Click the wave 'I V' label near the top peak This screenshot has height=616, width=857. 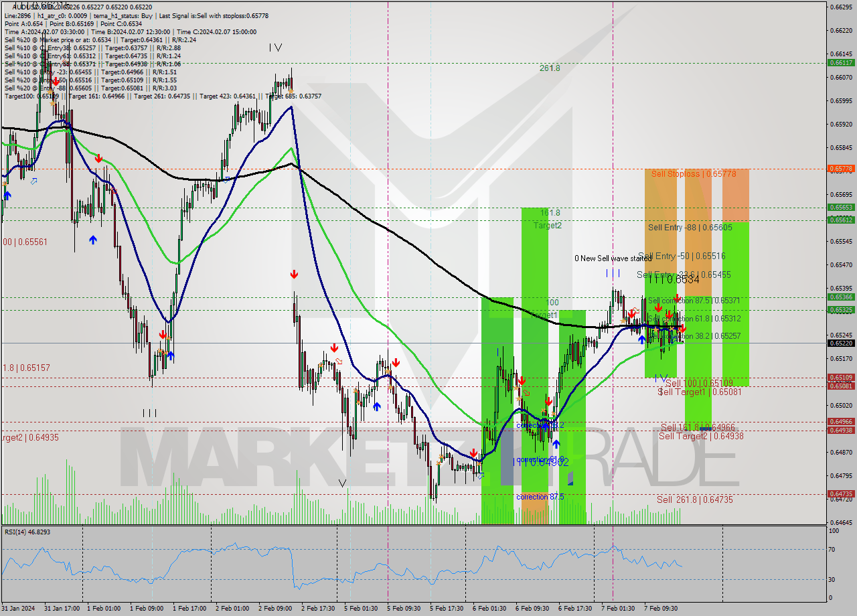(275, 48)
